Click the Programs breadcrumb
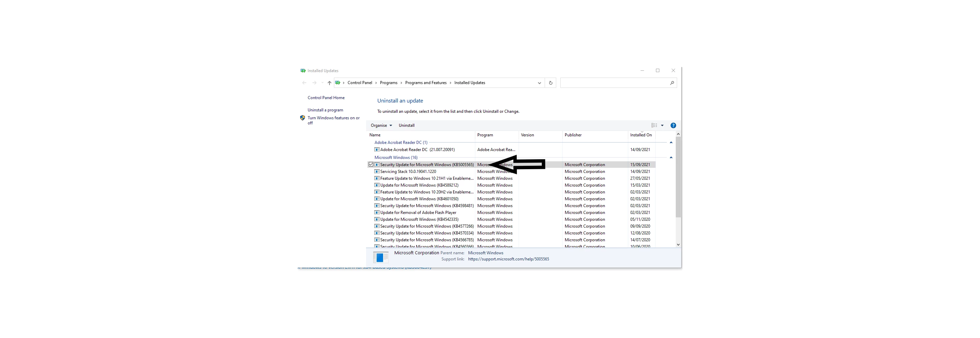This screenshot has height=338, width=980. coord(389,83)
